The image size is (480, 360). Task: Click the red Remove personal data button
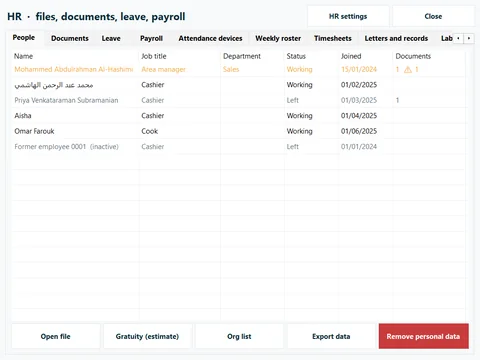tap(423, 336)
